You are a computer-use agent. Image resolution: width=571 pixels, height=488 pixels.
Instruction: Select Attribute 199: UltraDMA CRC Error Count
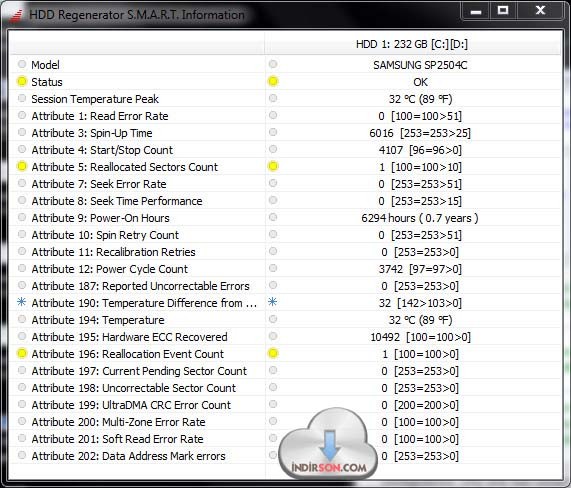pyautogui.click(x=131, y=405)
